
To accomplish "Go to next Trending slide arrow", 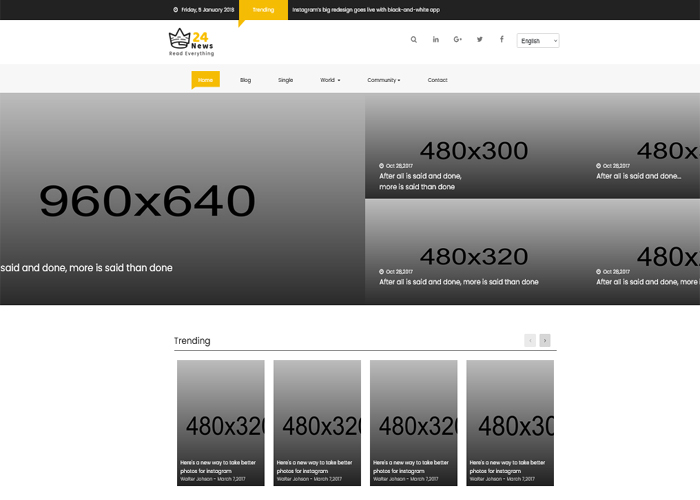I will coord(545,341).
